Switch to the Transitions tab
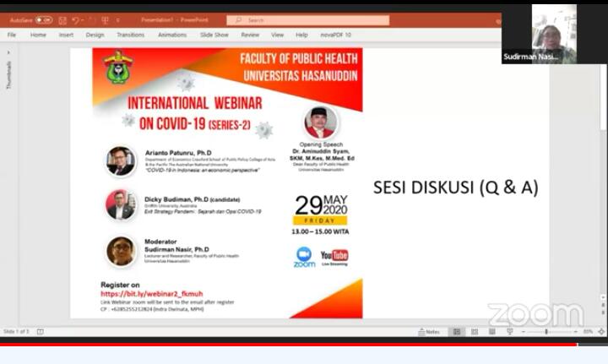Viewport: 608px width, 364px height. tap(130, 35)
